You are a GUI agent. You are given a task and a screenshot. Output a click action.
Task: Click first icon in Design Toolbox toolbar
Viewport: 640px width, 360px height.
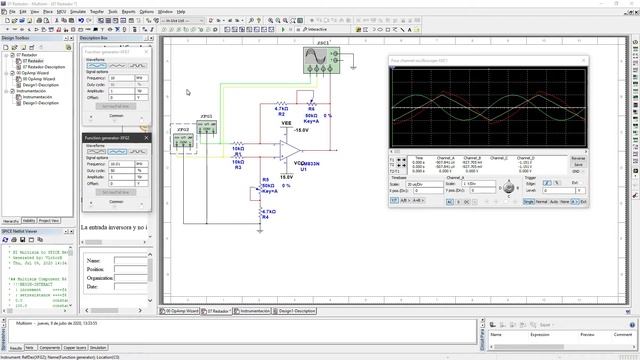[x=6, y=47]
